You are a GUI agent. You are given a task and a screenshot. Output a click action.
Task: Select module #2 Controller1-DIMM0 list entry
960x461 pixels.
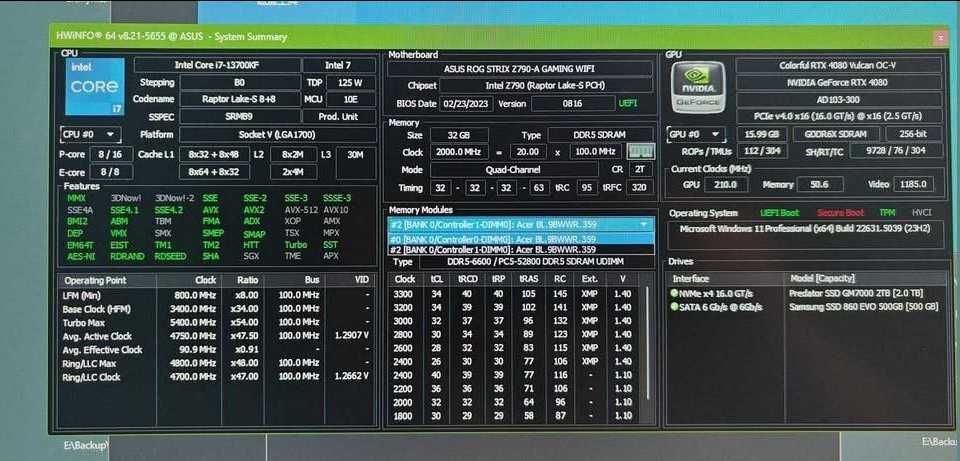521,250
